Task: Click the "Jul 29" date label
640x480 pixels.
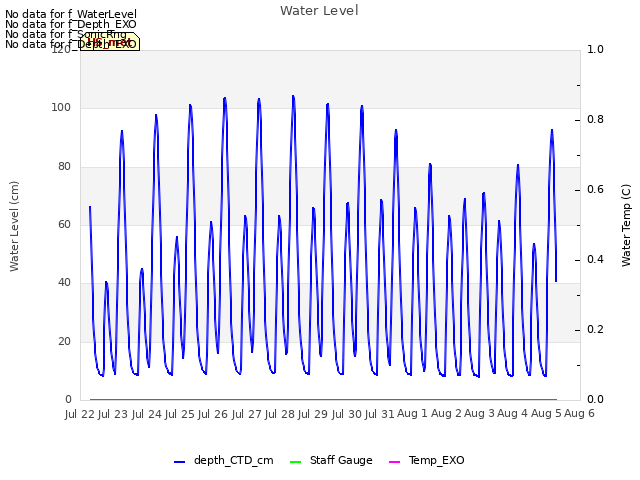Action: pyautogui.click(x=313, y=414)
